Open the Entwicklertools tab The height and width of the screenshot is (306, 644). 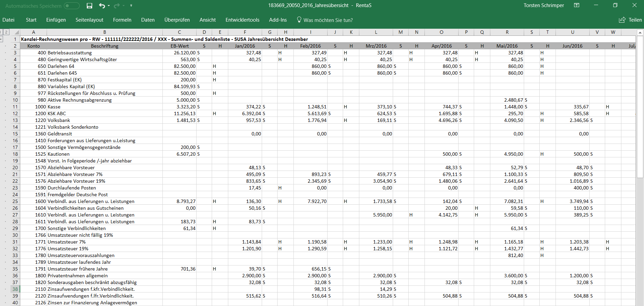(242, 20)
